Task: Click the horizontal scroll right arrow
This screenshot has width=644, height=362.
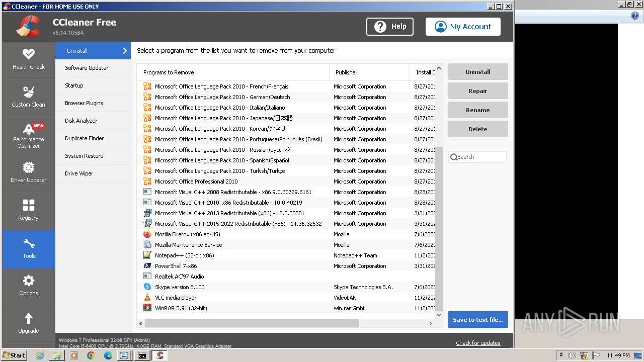Action: click(x=431, y=323)
